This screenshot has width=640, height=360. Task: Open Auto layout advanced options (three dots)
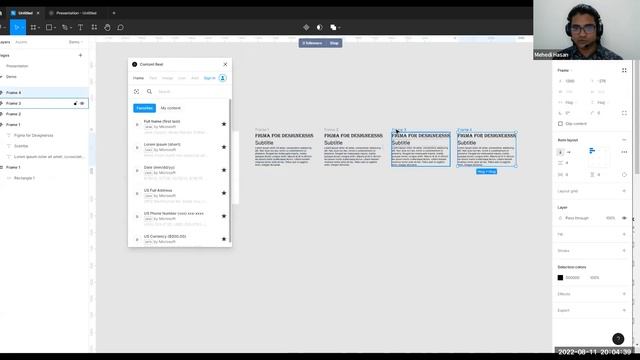pyautogui.click(x=624, y=152)
